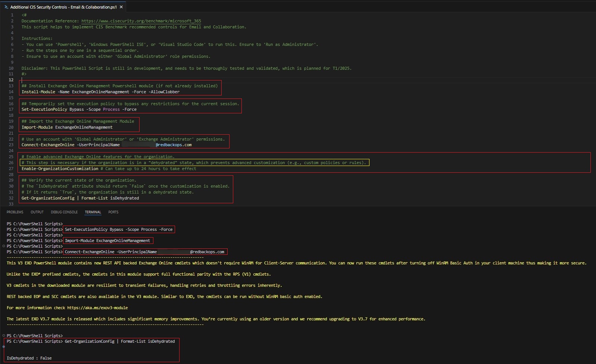Screen dimensions: 596x364
Task: Click the 'Disclaimer:' comment line
Action: (187, 68)
